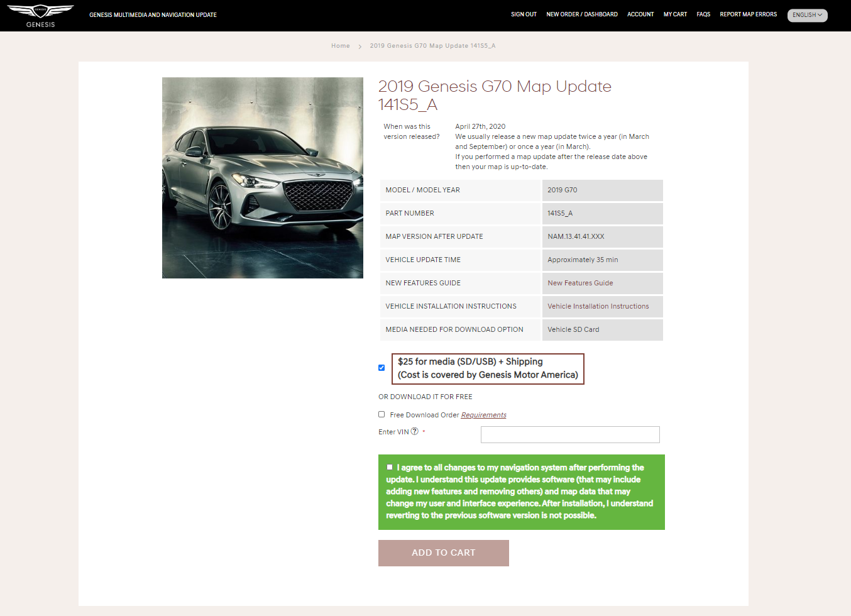Click the April 27th, 2020 release date
851x616 pixels.
point(480,126)
